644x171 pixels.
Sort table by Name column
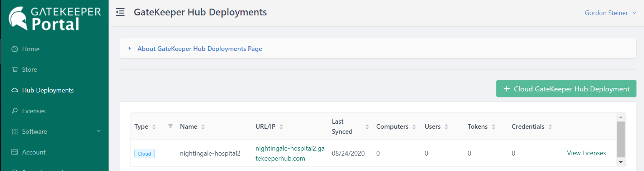pyautogui.click(x=203, y=127)
